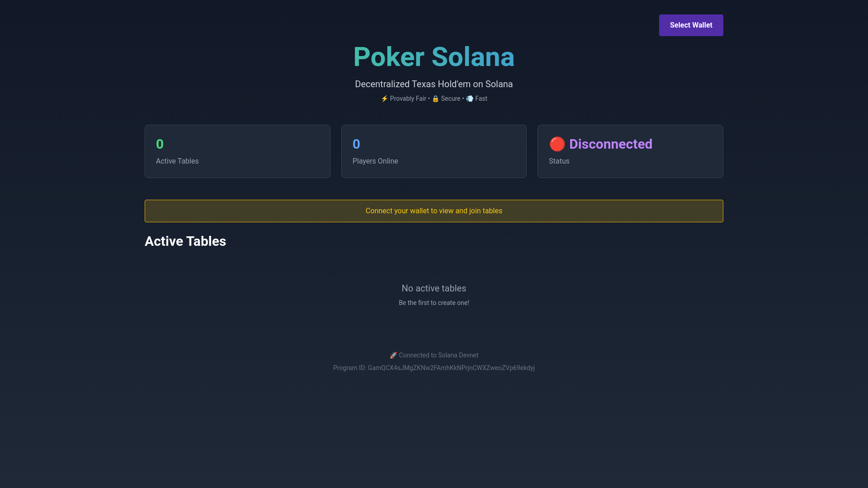The width and height of the screenshot is (868, 488).
Task: Click the red circle status icon
Action: [557, 144]
